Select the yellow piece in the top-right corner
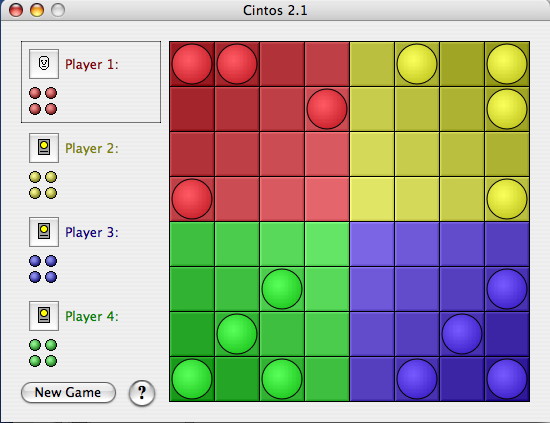Image resolution: width=550 pixels, height=423 pixels. [507, 64]
